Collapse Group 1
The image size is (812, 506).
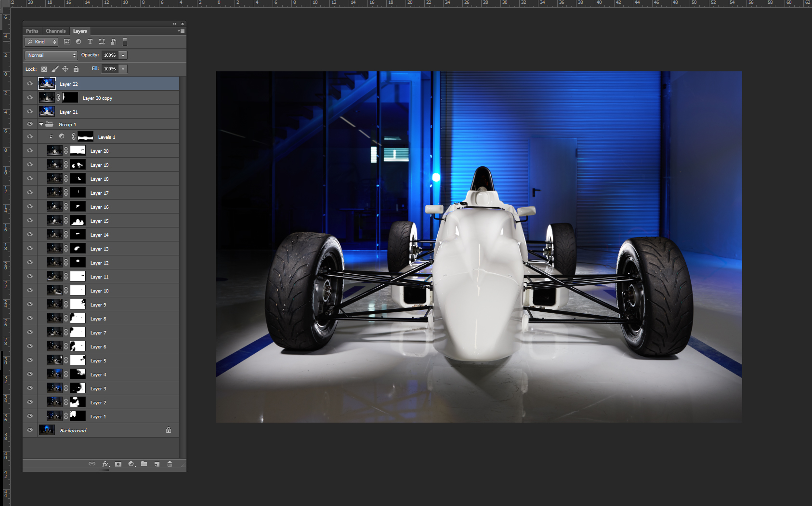pos(41,124)
